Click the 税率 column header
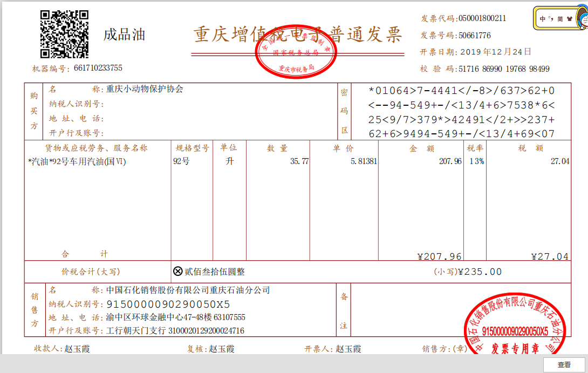 (x=475, y=148)
